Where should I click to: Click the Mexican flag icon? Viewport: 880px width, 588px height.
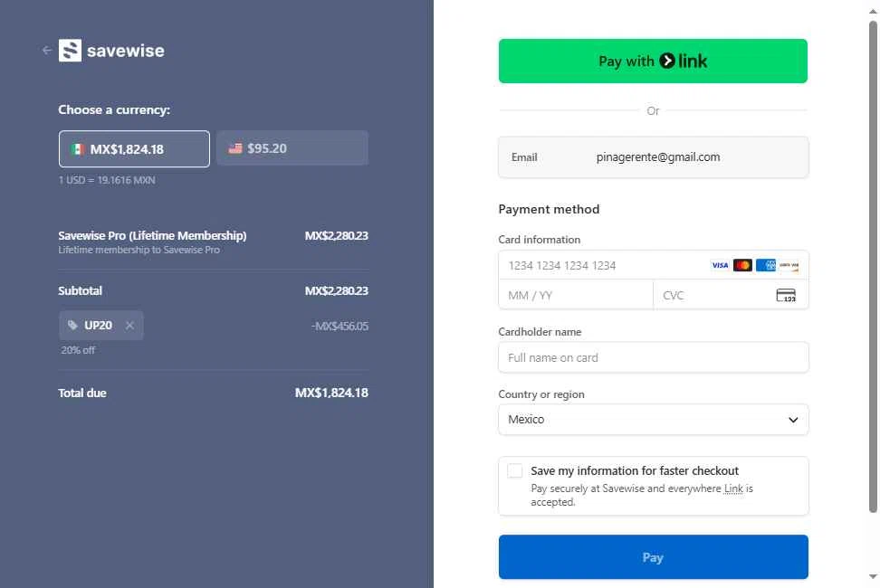tap(78, 149)
